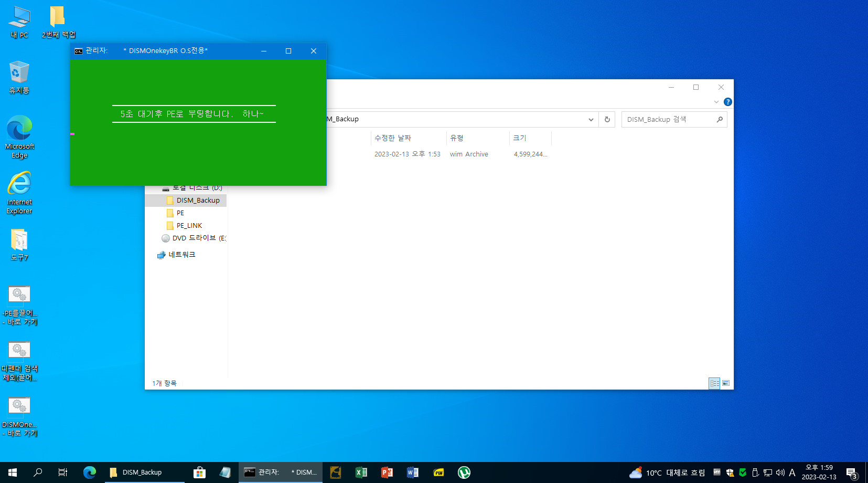Click the network tray icon

768,472
